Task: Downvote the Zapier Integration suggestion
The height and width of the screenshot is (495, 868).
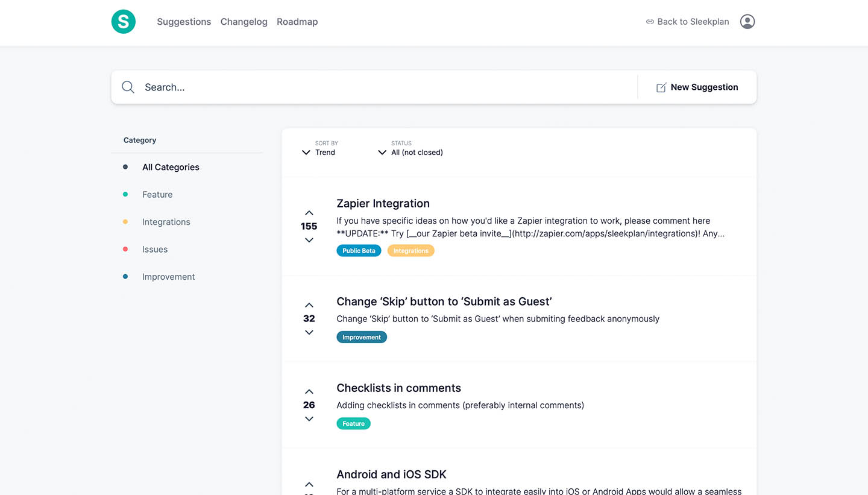Action: point(309,240)
